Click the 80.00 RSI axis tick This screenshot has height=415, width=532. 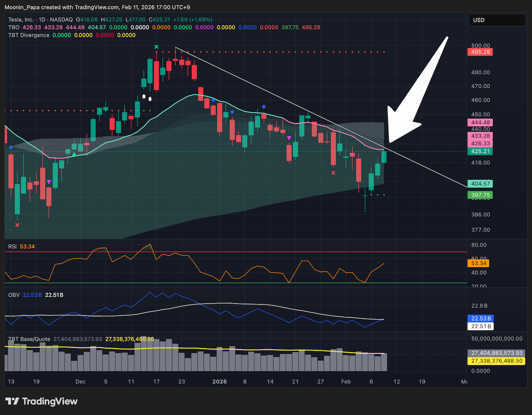click(479, 245)
